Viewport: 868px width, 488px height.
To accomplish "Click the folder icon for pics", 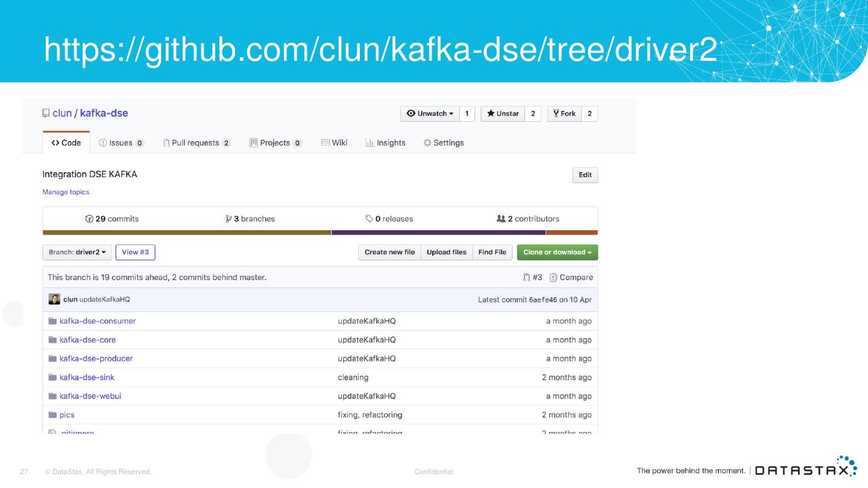I will tap(52, 414).
